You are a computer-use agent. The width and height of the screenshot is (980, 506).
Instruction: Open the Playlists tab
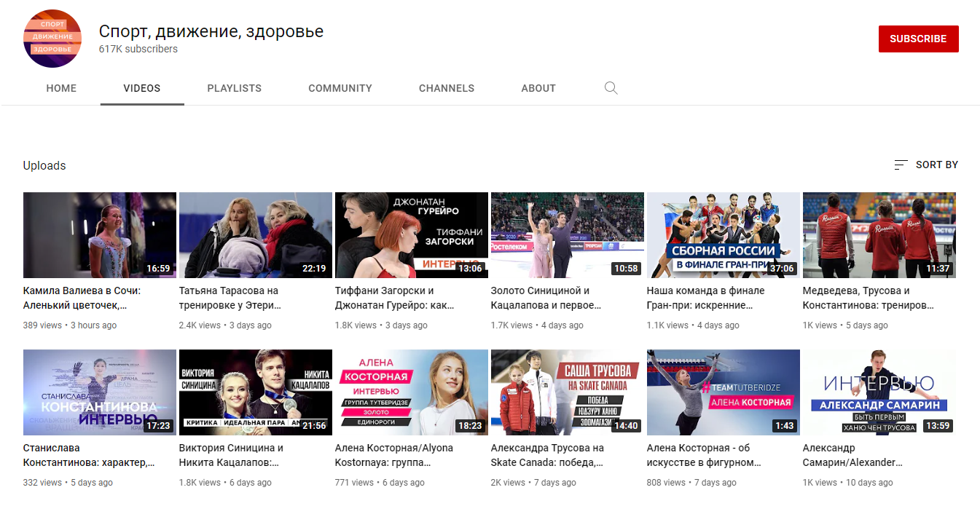click(234, 88)
